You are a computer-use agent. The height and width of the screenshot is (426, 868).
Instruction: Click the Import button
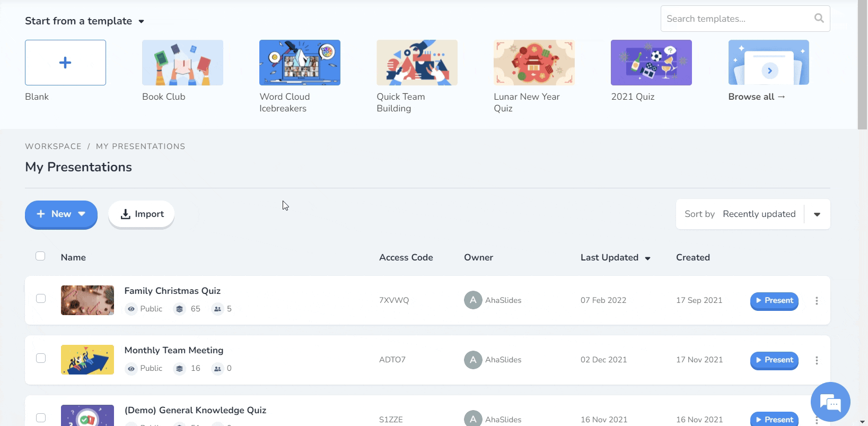click(x=142, y=214)
